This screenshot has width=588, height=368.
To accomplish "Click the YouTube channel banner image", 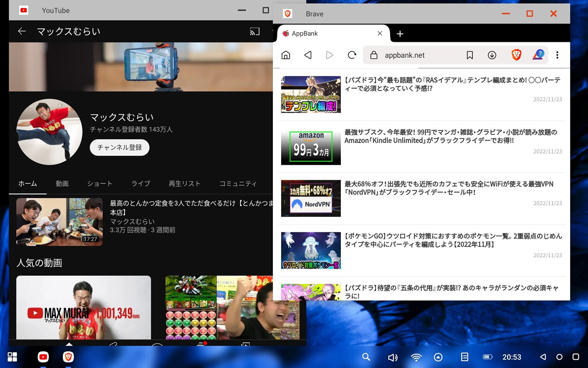I will pos(141,67).
